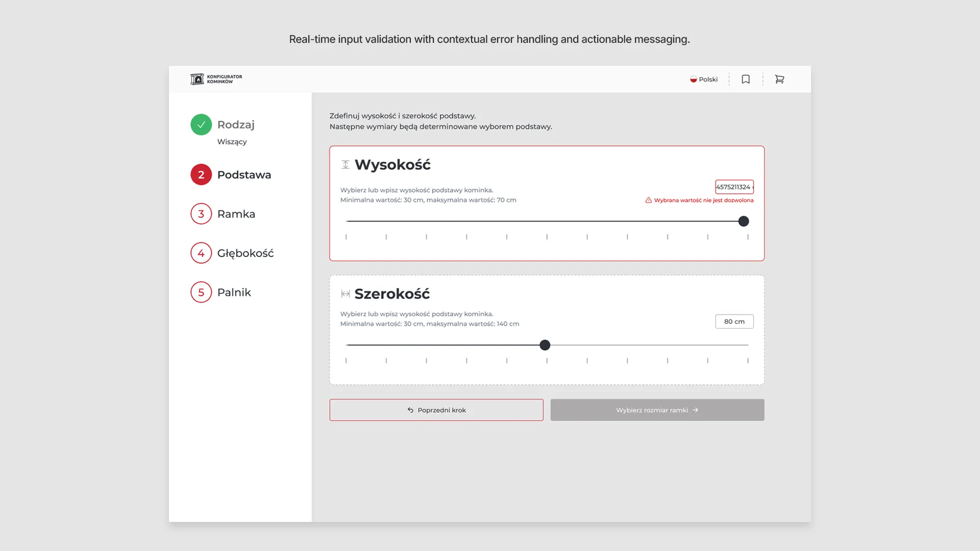Go to step 4 Głębokość
The height and width of the screenshot is (551, 980).
[245, 253]
